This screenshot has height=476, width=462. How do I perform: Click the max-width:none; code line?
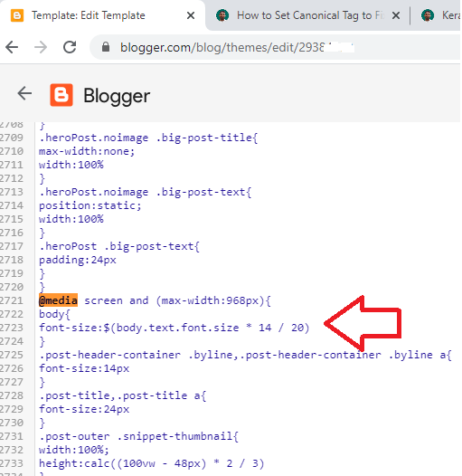87,151
